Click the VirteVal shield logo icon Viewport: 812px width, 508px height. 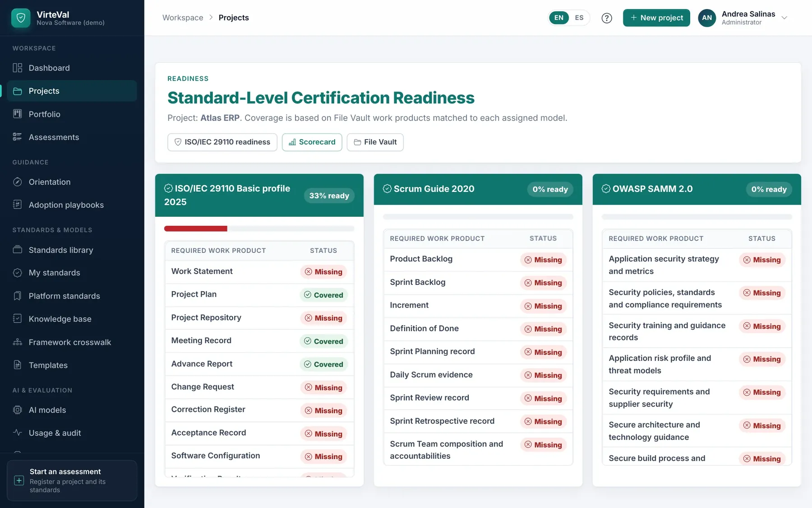[21, 18]
